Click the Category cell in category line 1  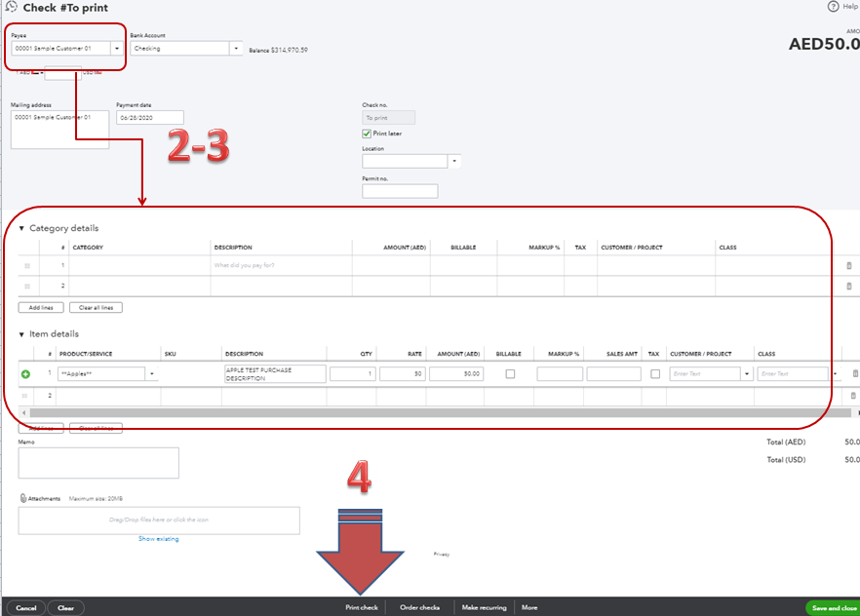coord(139,265)
